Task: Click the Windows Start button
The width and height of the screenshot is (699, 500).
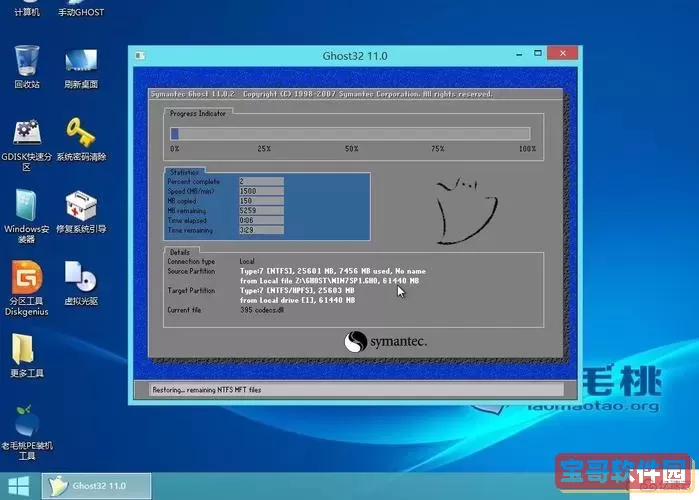Action: (x=19, y=486)
